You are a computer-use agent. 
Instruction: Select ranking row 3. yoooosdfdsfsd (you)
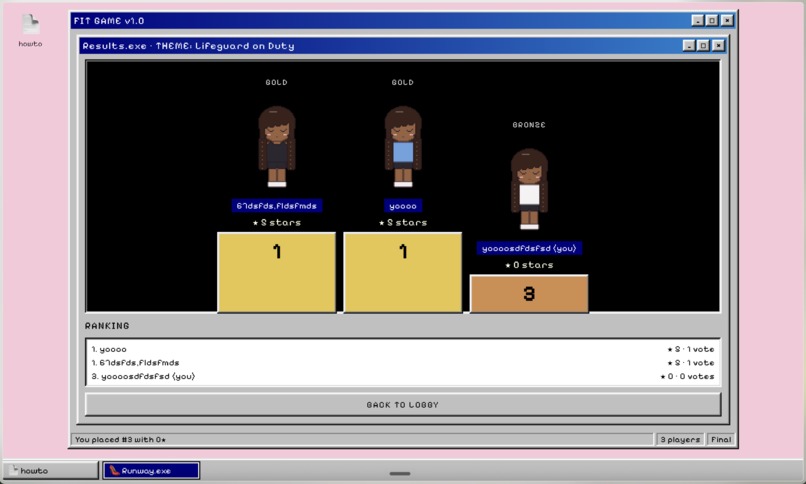403,376
